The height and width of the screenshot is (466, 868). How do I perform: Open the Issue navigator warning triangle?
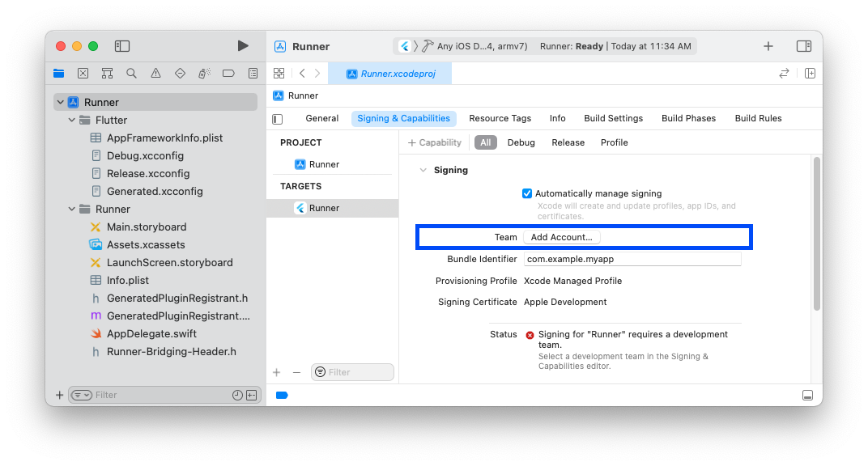click(x=155, y=73)
